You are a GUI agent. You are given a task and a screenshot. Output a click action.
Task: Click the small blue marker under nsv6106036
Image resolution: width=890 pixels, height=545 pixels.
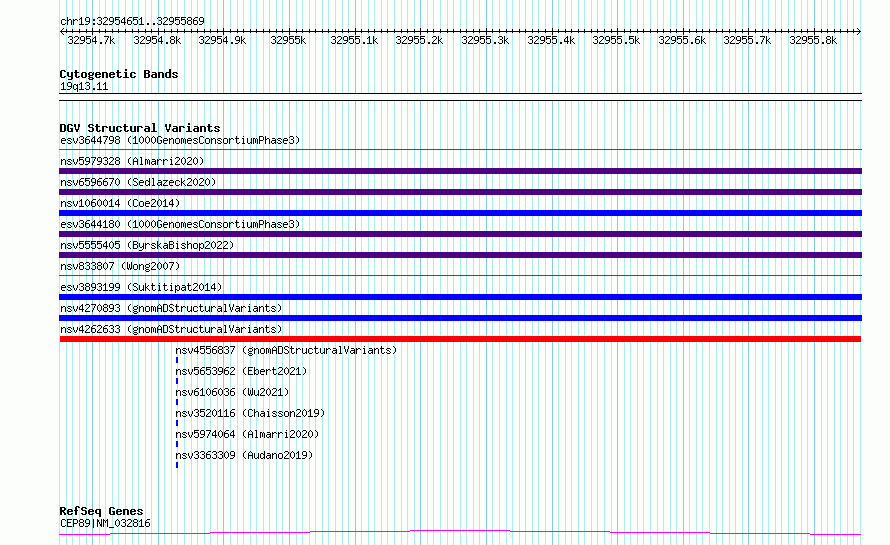(x=177, y=402)
